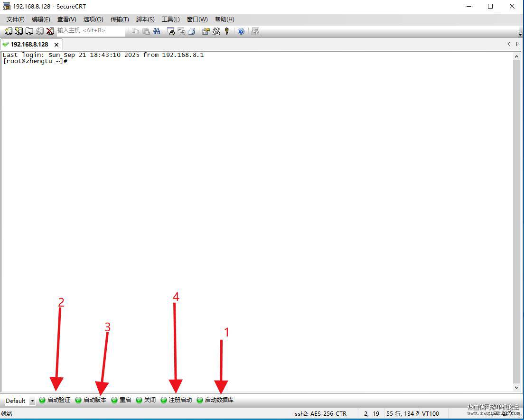This screenshot has width=524, height=420.
Task: Open the Default button bar dropdown
Action: tap(32, 401)
